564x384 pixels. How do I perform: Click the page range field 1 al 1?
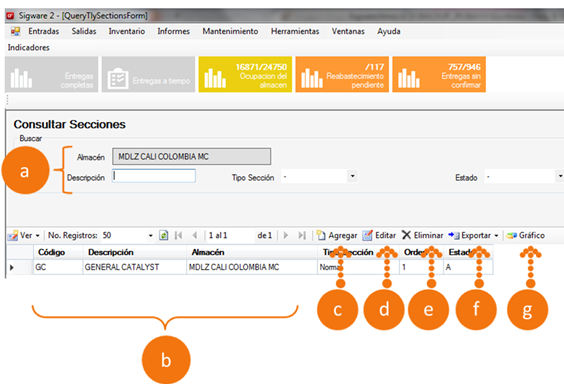click(230, 236)
